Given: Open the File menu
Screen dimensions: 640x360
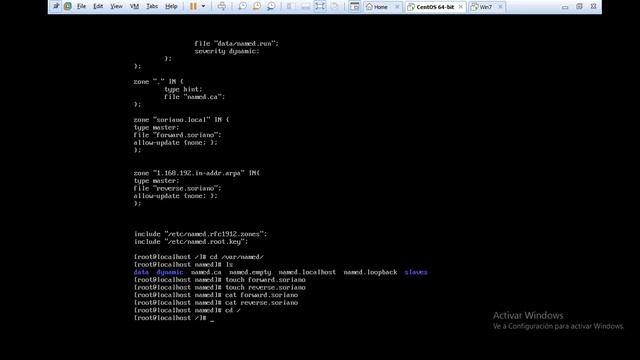Looking at the screenshot, I should click(x=81, y=7).
